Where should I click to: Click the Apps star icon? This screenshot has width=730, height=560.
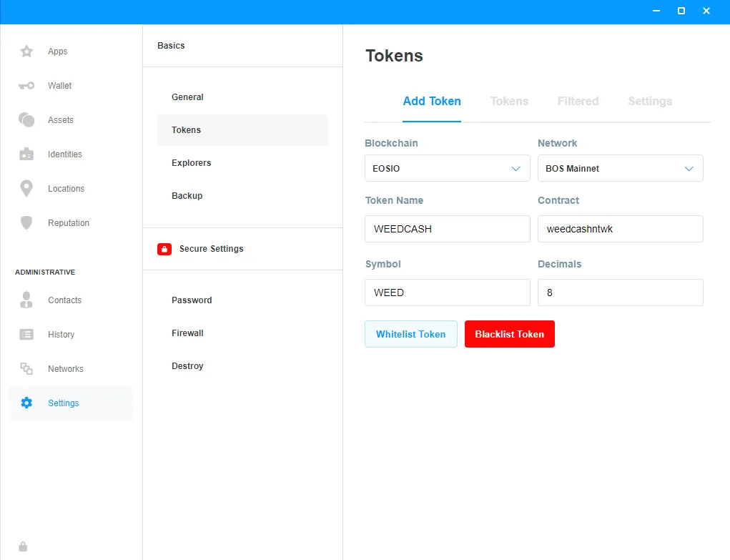26,51
